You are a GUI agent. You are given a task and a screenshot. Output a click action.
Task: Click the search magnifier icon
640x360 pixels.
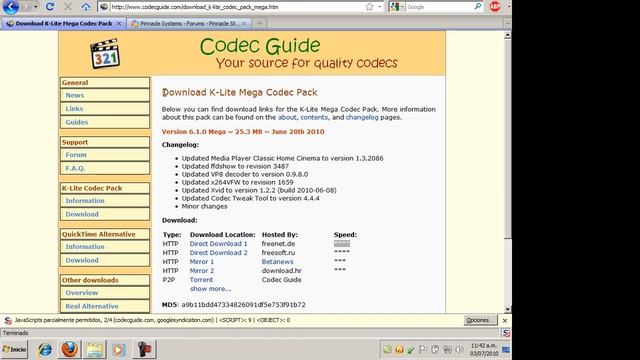tap(478, 7)
